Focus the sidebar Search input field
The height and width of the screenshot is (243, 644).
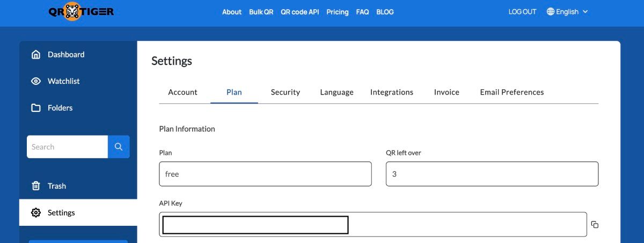click(x=67, y=147)
